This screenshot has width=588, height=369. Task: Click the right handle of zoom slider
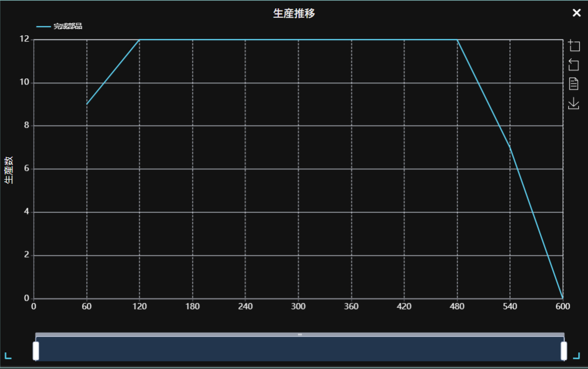564,350
